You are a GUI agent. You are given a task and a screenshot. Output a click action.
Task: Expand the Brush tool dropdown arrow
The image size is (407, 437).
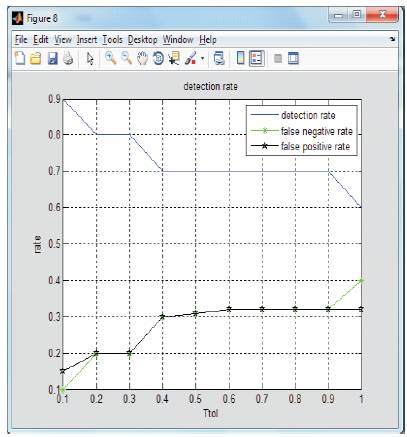click(x=202, y=59)
